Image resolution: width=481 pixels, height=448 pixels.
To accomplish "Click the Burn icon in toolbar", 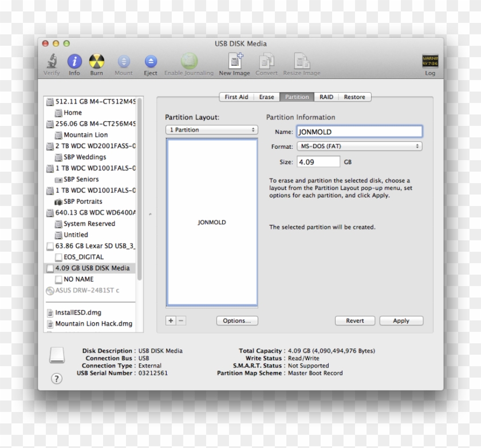I will pos(96,61).
